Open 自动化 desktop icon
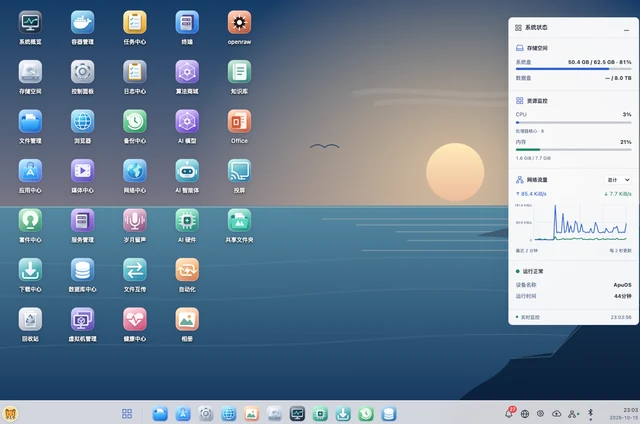This screenshot has width=640, height=424. 187,270
